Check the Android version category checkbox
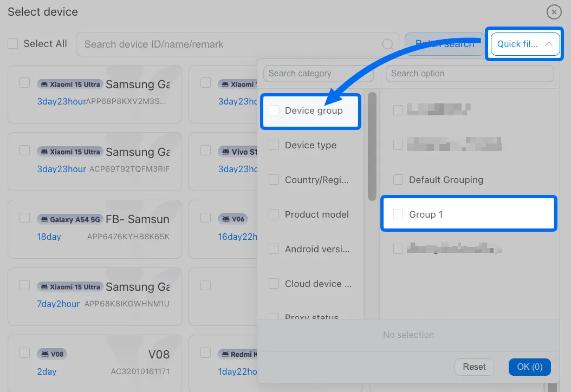The image size is (571, 392). (274, 249)
